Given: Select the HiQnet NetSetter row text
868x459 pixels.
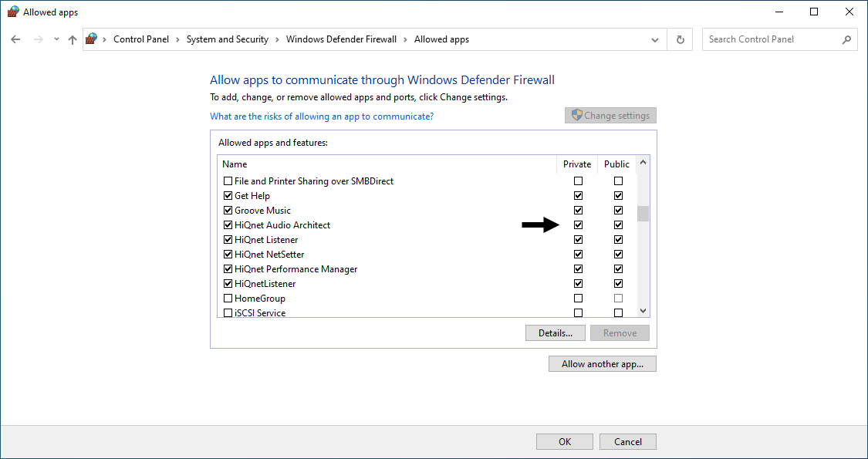Looking at the screenshot, I should click(269, 254).
